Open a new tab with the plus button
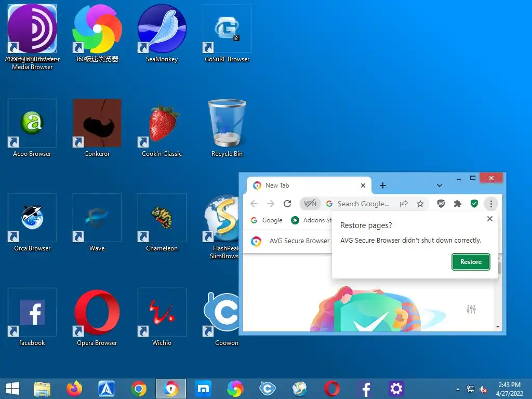Viewport: 532px width, 399px height. pyautogui.click(x=383, y=185)
